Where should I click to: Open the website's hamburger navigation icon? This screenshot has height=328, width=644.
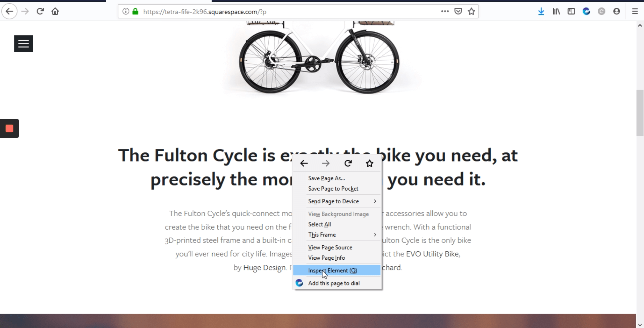pos(23,44)
